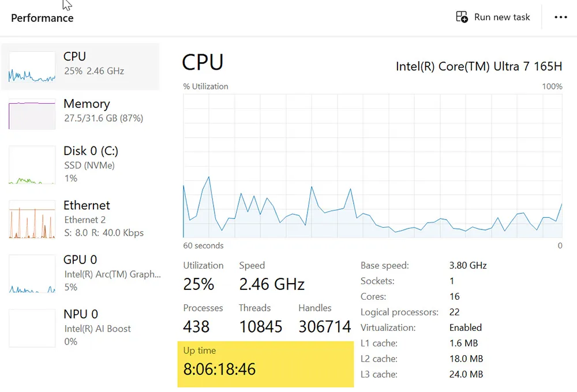Click the highlighted Up time value
The height and width of the screenshot is (392, 577).
tap(219, 369)
